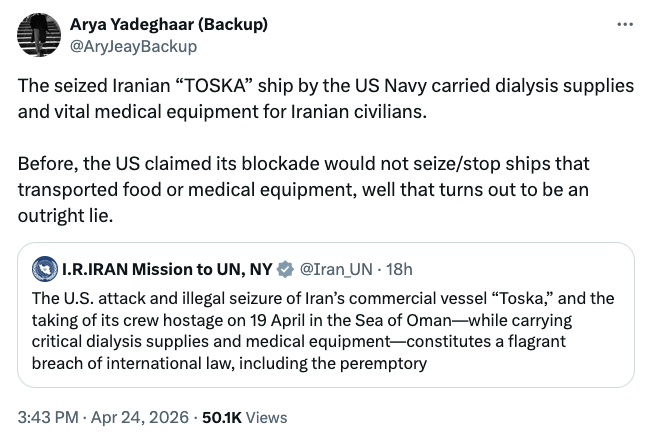Click the 3:43 PM posting time
Screen dimensions: 652x438
point(48,417)
